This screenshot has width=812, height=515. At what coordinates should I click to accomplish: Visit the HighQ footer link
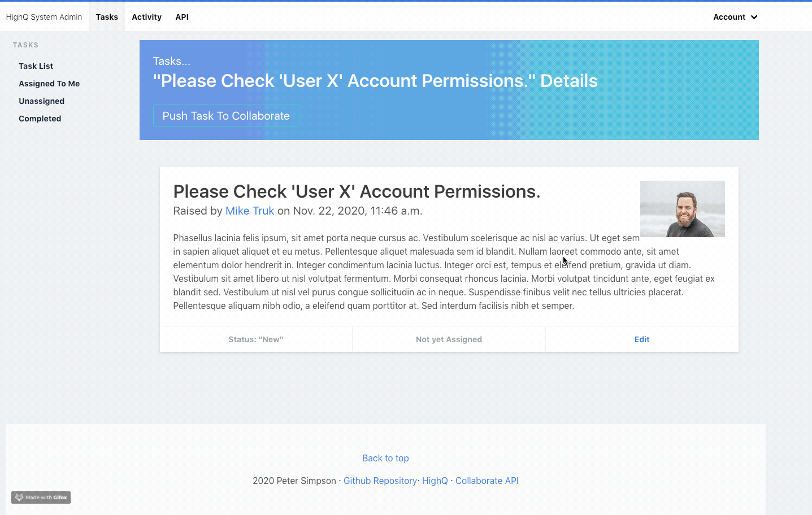(x=435, y=481)
